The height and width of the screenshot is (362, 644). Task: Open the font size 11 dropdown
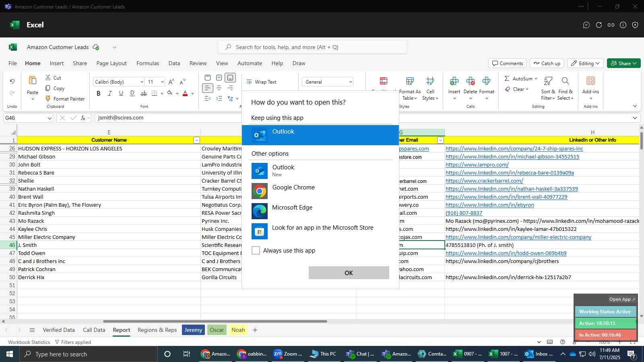click(x=162, y=82)
